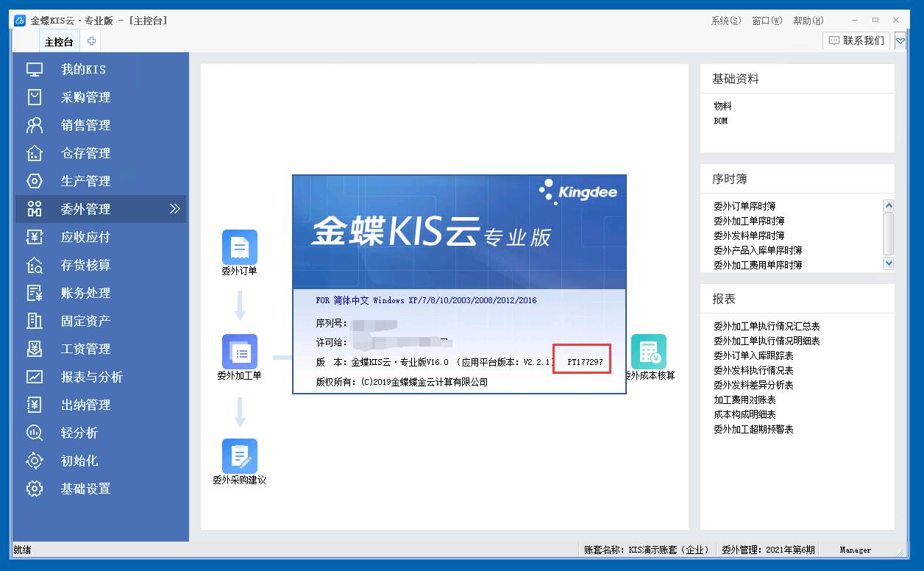
Task: Open the 物料 basic data link
Action: (722, 106)
